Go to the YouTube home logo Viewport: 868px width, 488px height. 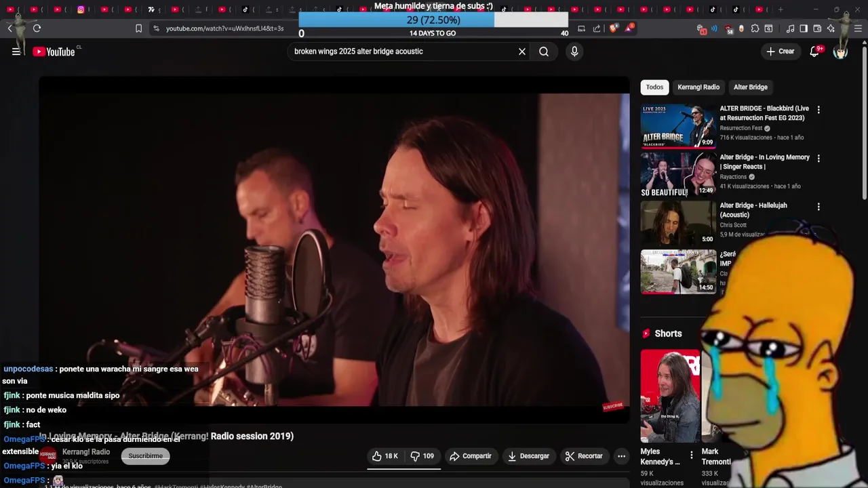pyautogui.click(x=54, y=52)
